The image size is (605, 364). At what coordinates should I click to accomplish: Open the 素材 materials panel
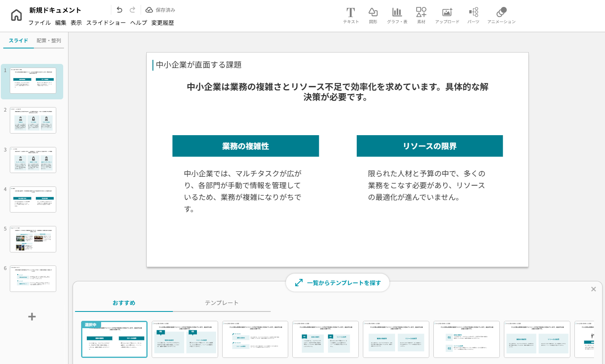tap(421, 15)
